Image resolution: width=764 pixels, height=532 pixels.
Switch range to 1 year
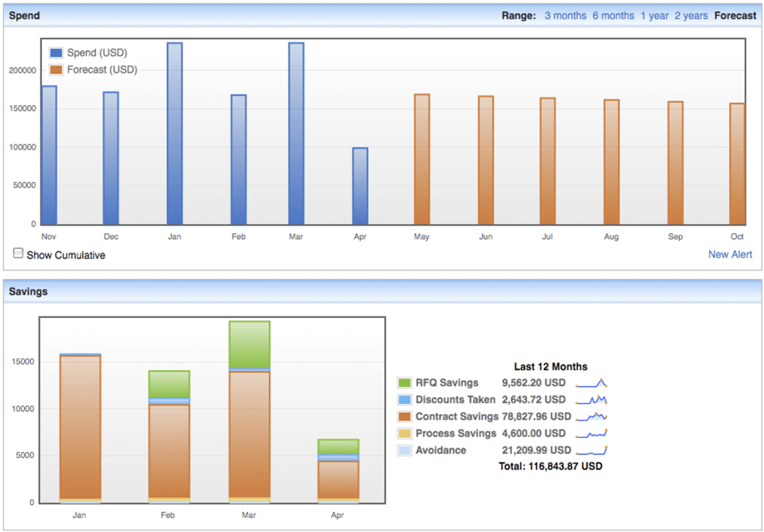point(654,15)
